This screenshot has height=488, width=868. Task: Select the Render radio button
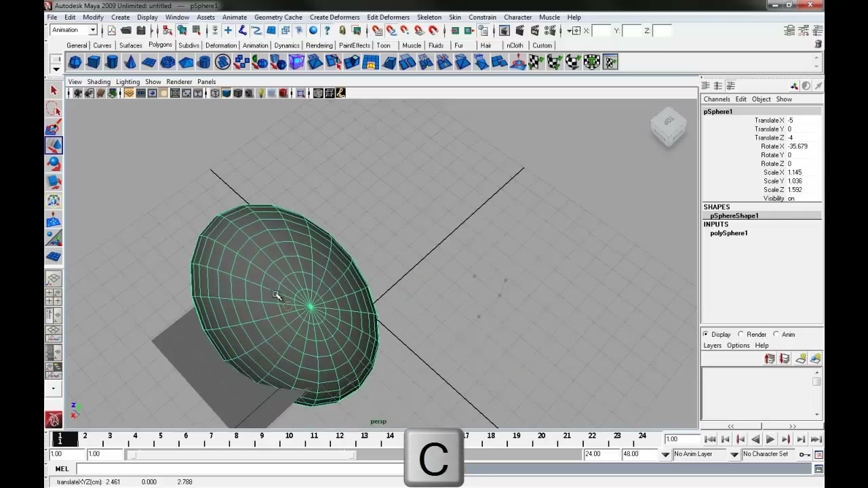pos(741,334)
